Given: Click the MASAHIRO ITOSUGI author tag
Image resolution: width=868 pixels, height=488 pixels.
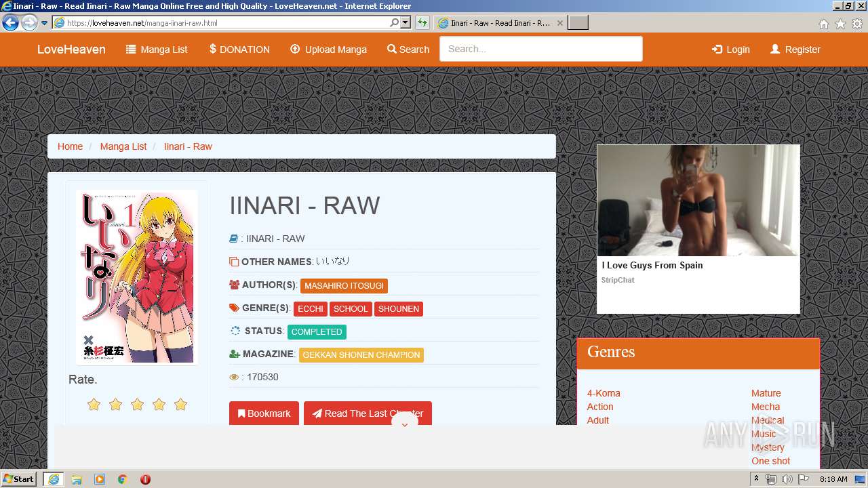Looking at the screenshot, I should tap(344, 286).
